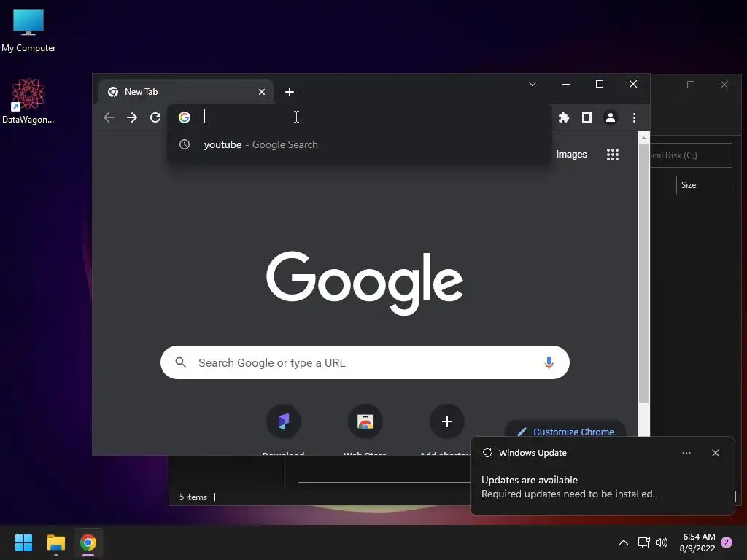The image size is (747, 560).
Task: Maximize the File Explorer window behind Chrome
Action: click(691, 85)
